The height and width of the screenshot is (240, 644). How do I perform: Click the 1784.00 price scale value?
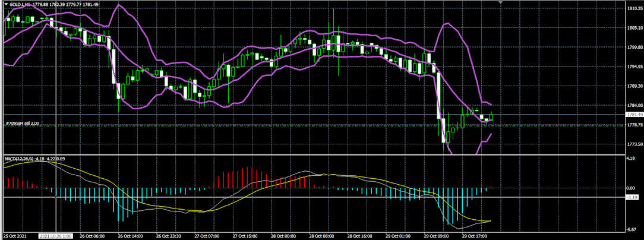tap(634, 105)
